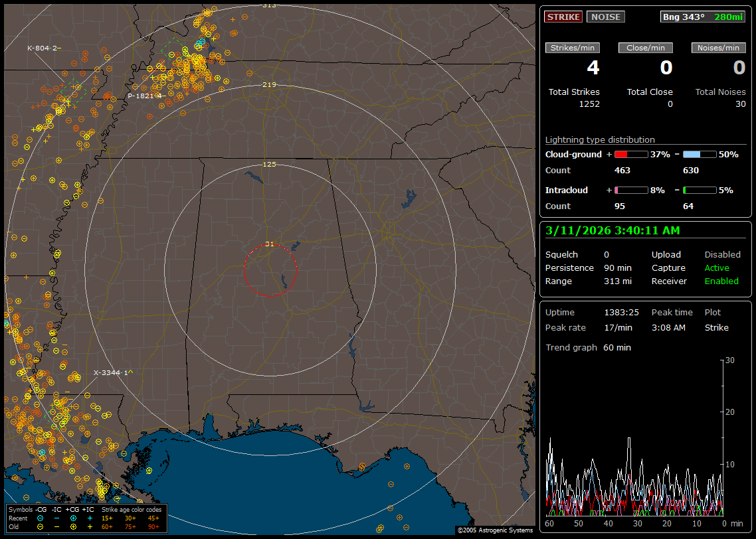This screenshot has width=756, height=539.
Task: Click the red positive cloud-ground percentage bar
Action: pos(630,154)
